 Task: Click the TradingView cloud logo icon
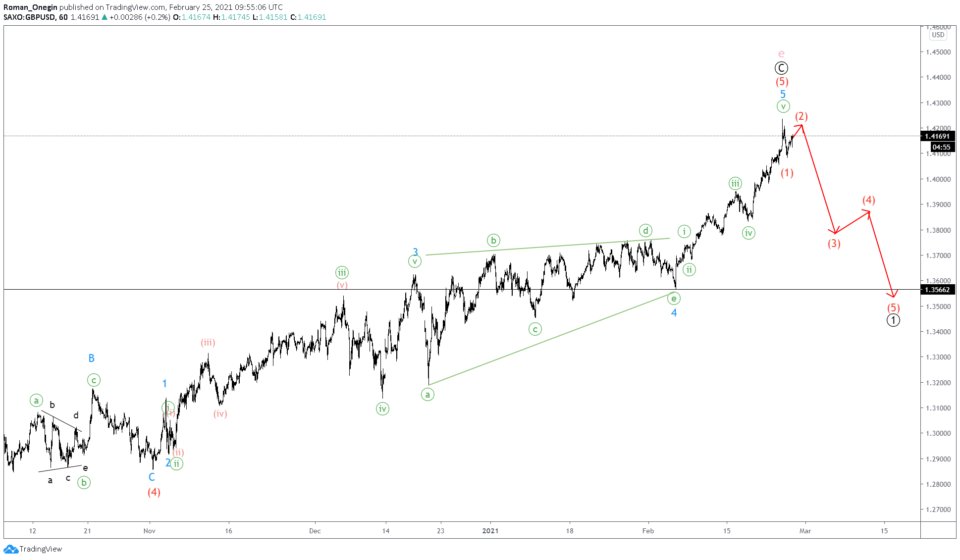[x=11, y=549]
